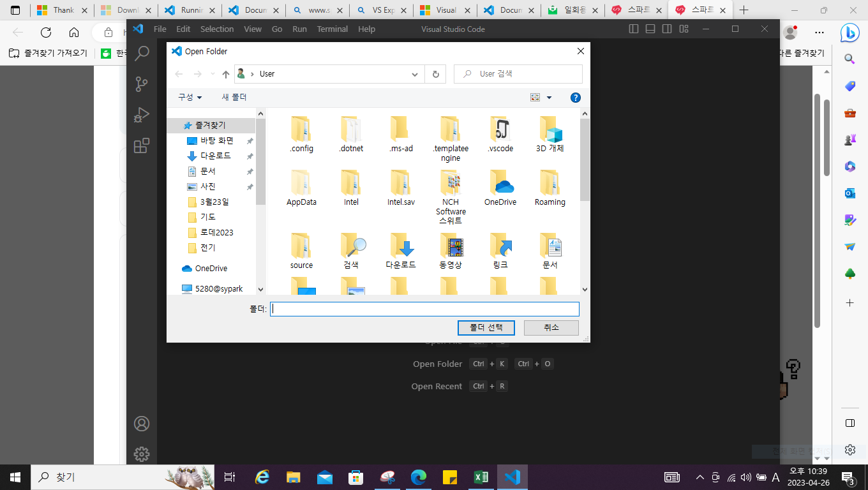Screen dimensions: 868x490
Task: Cancel the dialog with 취소
Action: [x=551, y=327]
